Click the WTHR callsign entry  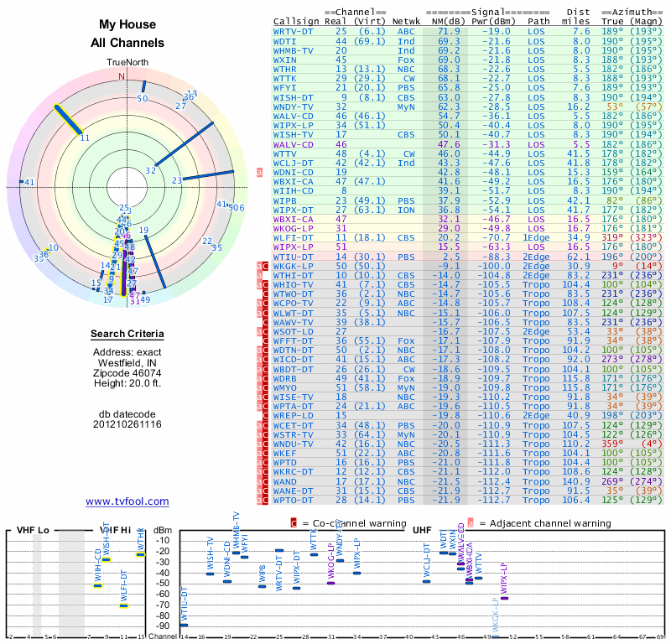284,70
